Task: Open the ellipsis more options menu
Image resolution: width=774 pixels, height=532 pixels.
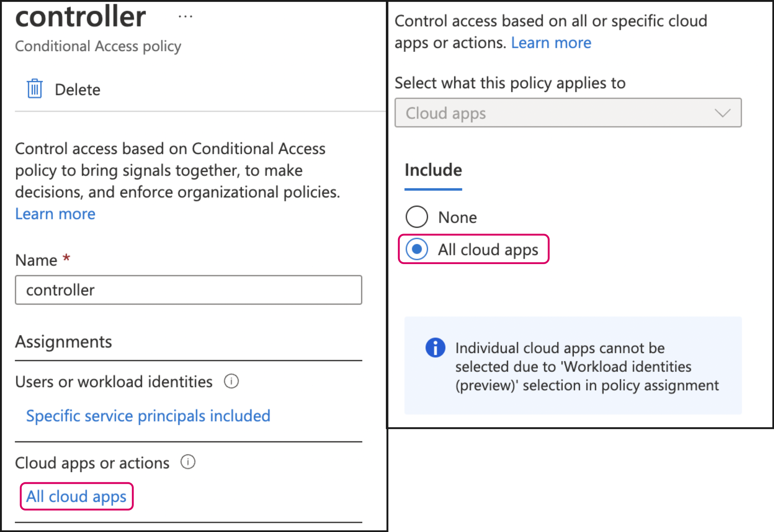Action: 185,16
